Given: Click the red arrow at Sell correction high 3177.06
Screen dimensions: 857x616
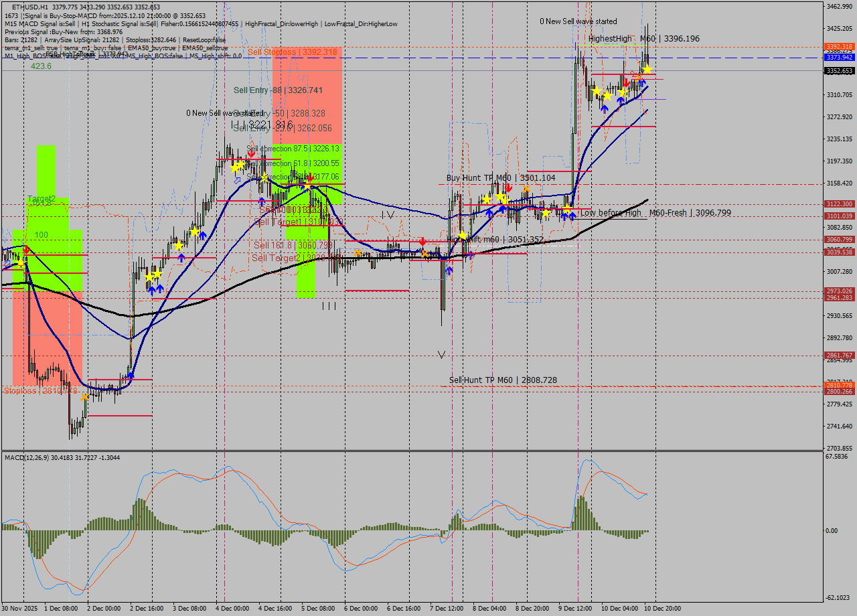Looking at the screenshot, I should [x=310, y=178].
